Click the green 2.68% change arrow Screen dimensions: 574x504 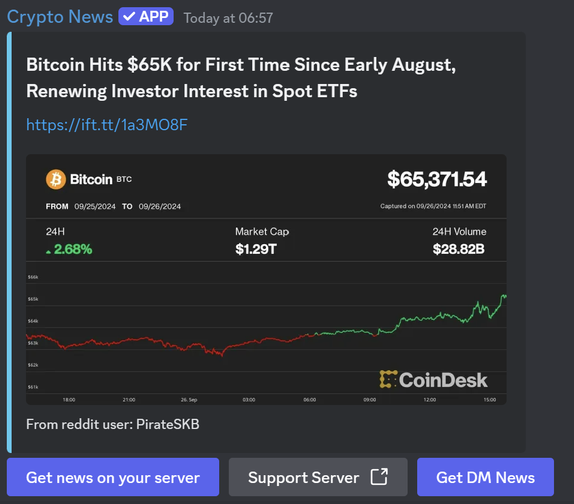click(48, 252)
